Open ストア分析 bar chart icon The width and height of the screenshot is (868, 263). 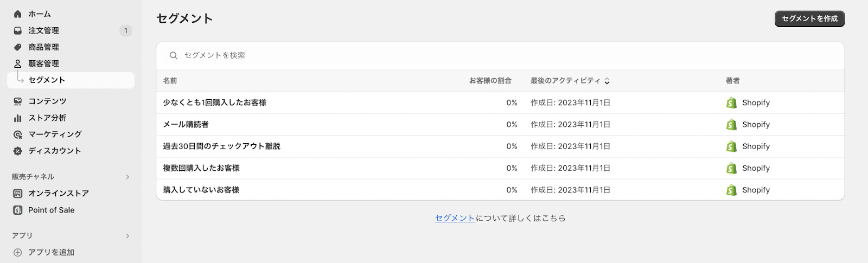coord(18,118)
